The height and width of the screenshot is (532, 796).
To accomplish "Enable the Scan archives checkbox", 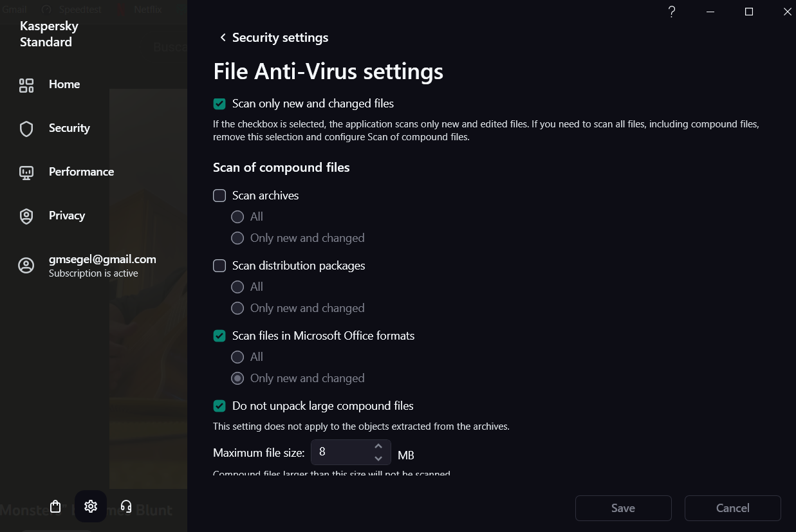I will point(219,196).
